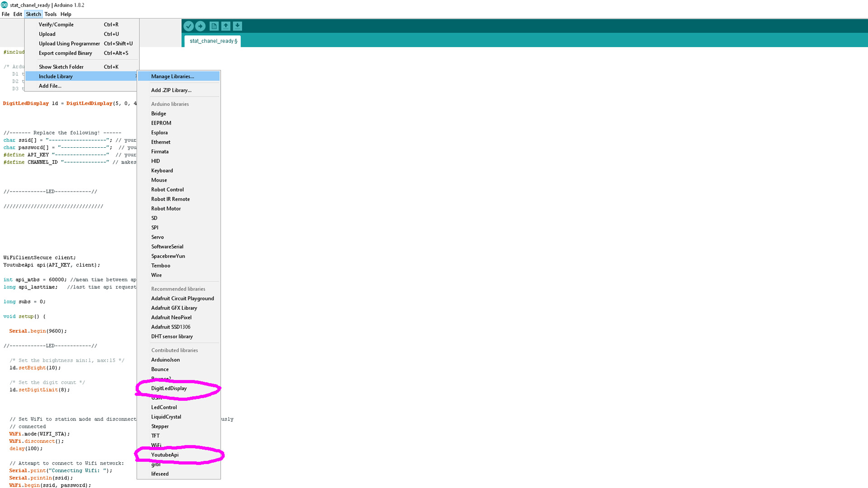
Task: Expand the Contributed libraries section
Action: pyautogui.click(x=174, y=350)
